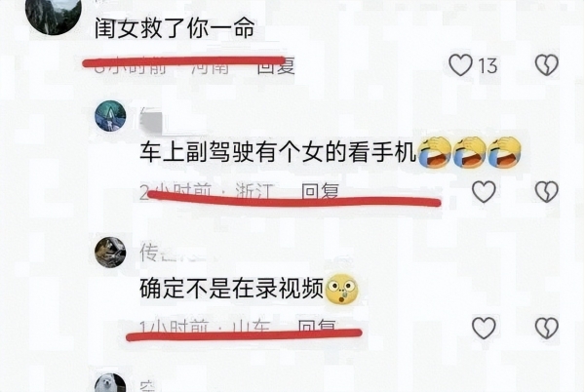This screenshot has height=392, width=585.
Task: Reply to the comment from 河南
Action: (276, 66)
